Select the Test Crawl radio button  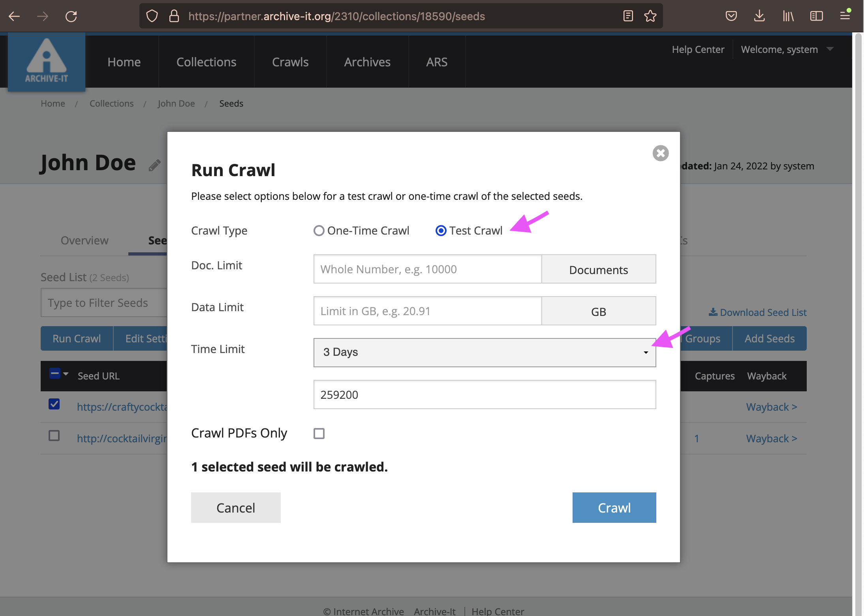pyautogui.click(x=441, y=231)
